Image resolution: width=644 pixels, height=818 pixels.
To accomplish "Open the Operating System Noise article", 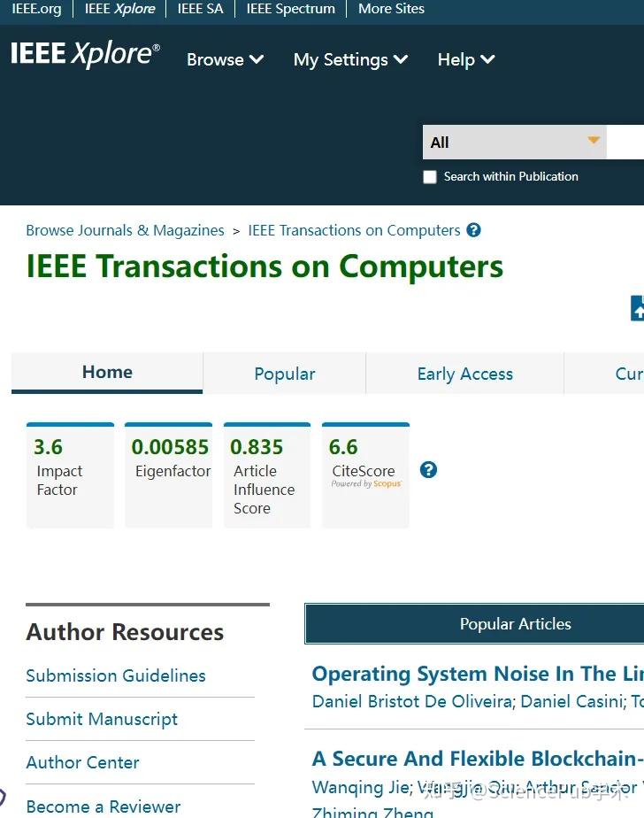I will click(475, 674).
